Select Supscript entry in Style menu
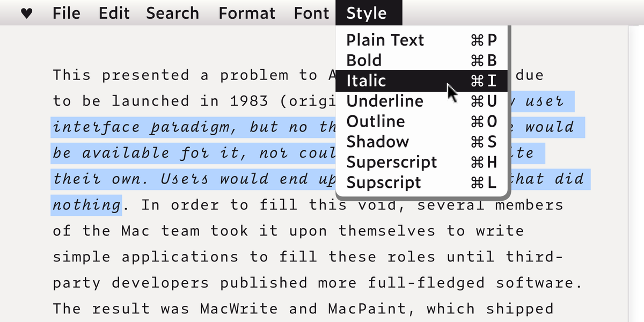The width and height of the screenshot is (644, 322). pyautogui.click(x=422, y=182)
